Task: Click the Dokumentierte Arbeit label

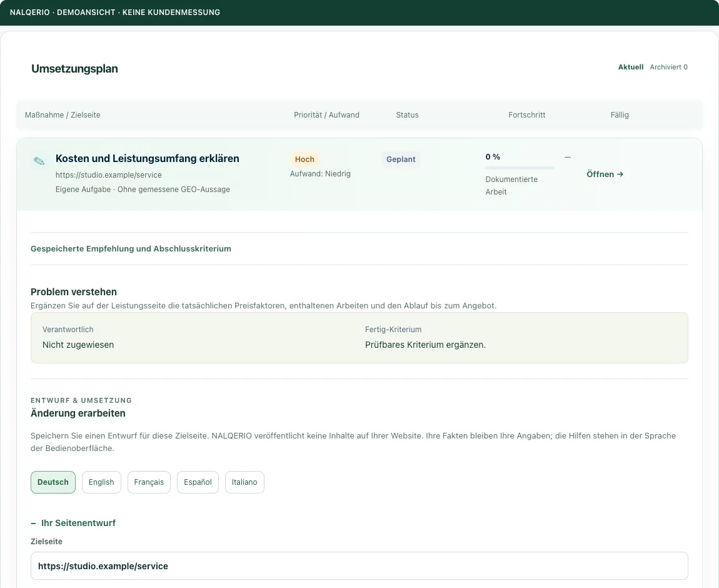Action: tap(511, 186)
